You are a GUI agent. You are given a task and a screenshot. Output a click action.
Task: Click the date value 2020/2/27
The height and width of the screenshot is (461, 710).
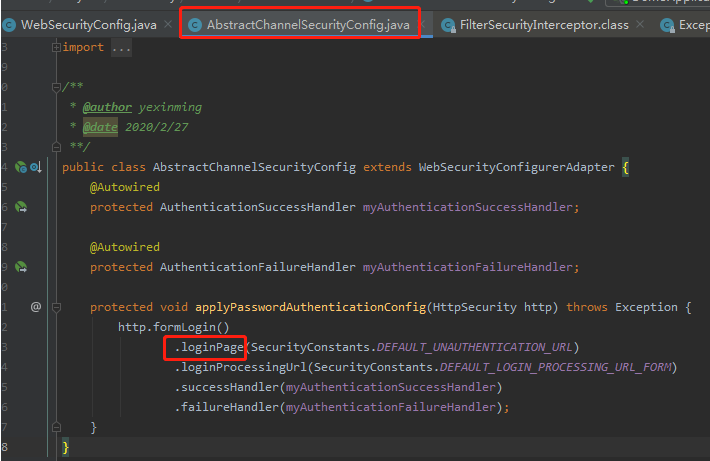(156, 127)
